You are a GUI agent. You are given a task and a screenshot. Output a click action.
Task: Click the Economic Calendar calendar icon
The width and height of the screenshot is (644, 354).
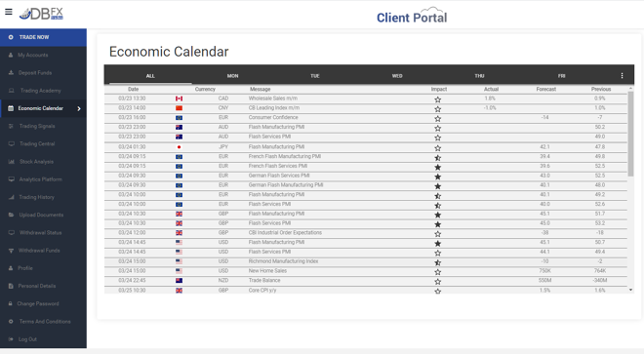11,108
